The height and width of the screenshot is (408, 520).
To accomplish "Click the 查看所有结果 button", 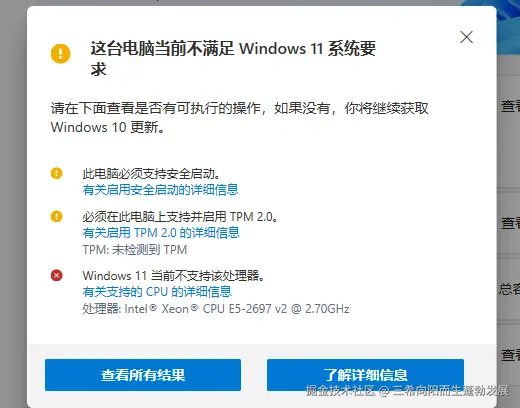I will pos(143,375).
